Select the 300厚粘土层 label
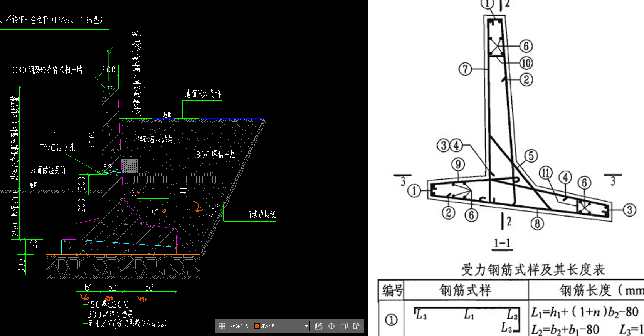This screenshot has height=336, width=644. [216, 155]
